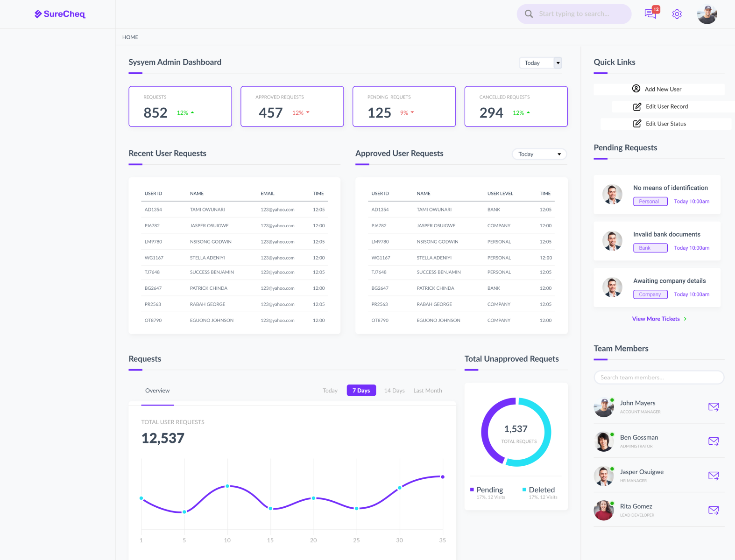
Task: Click the Company tag button
Action: pos(650,294)
